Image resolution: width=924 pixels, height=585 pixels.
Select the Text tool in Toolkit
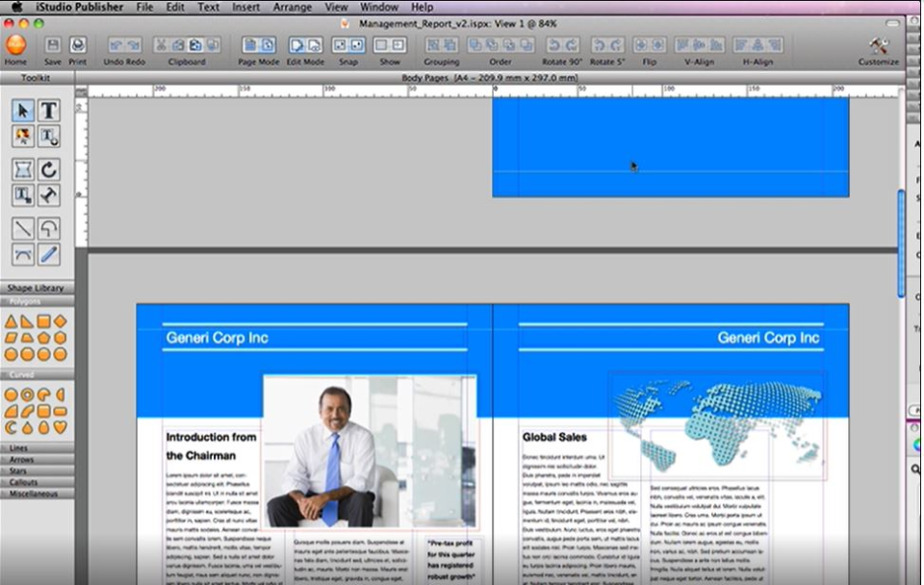49,111
